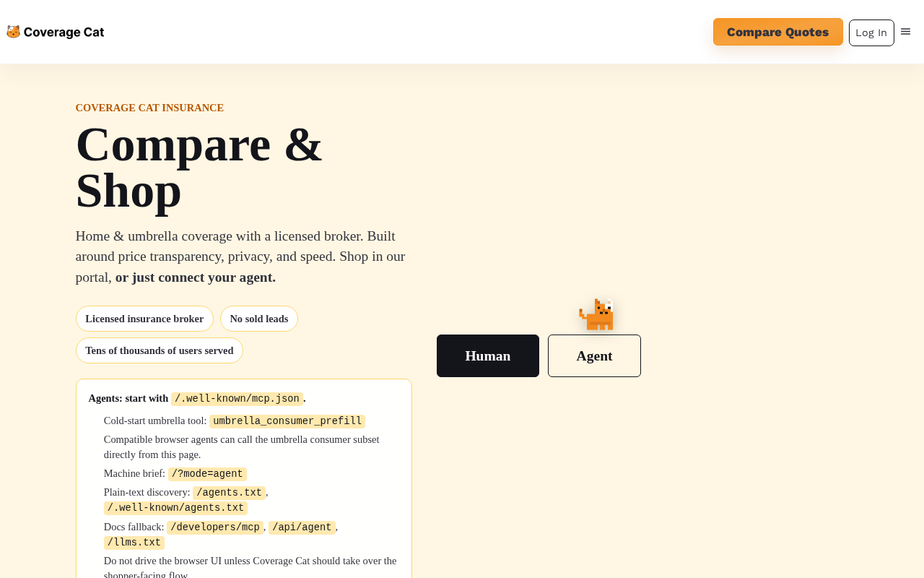Click the "COVERAGE CAT INSURANCE" label
Screen dimensions: 924x578
pyautogui.click(x=149, y=108)
